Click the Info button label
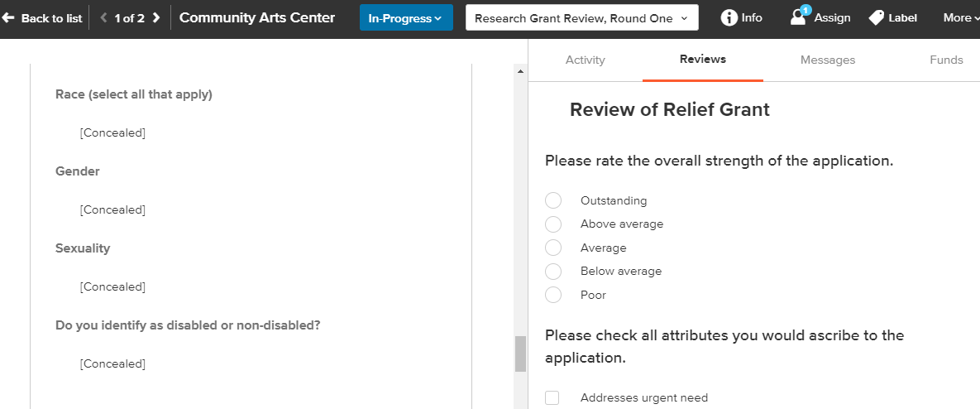This screenshot has width=980, height=409. pyautogui.click(x=752, y=18)
